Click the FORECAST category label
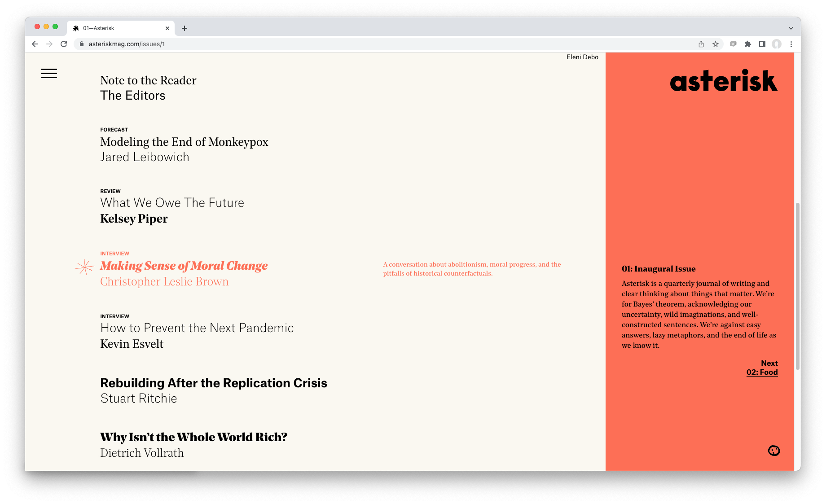 coord(114,130)
